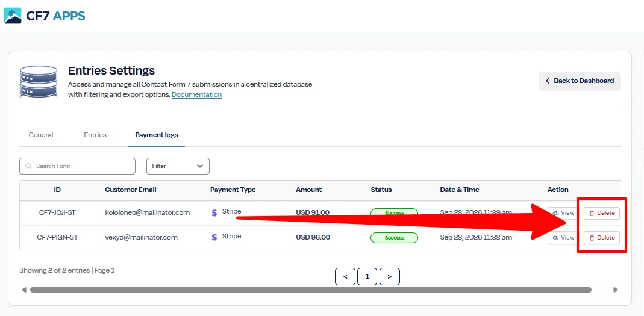Screen dimensions: 644x316
Task: Click the USD 91.00 amount
Action: tap(313, 212)
